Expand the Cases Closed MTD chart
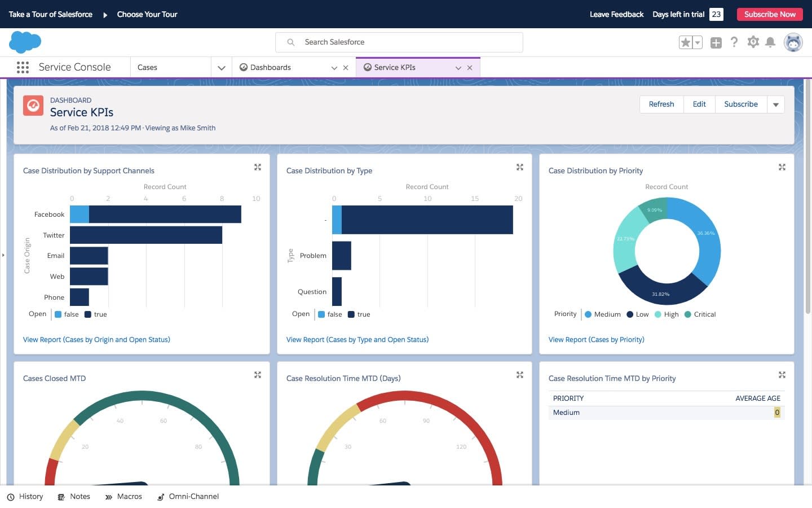This screenshot has width=812, height=508. (258, 375)
